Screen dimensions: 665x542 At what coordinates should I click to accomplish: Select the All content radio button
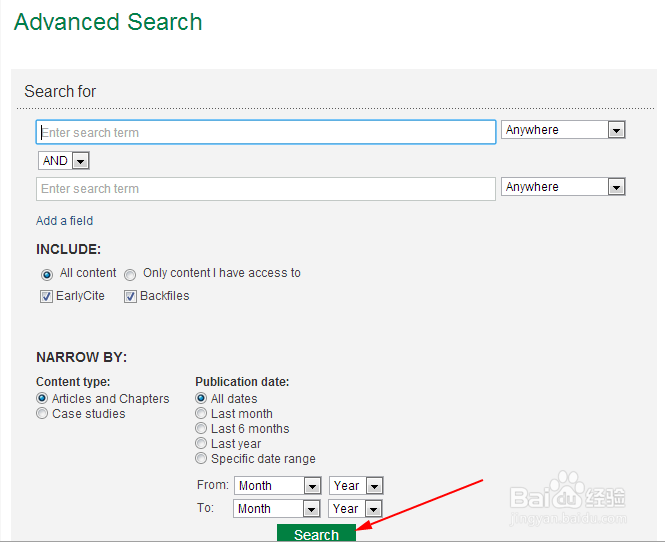47,275
